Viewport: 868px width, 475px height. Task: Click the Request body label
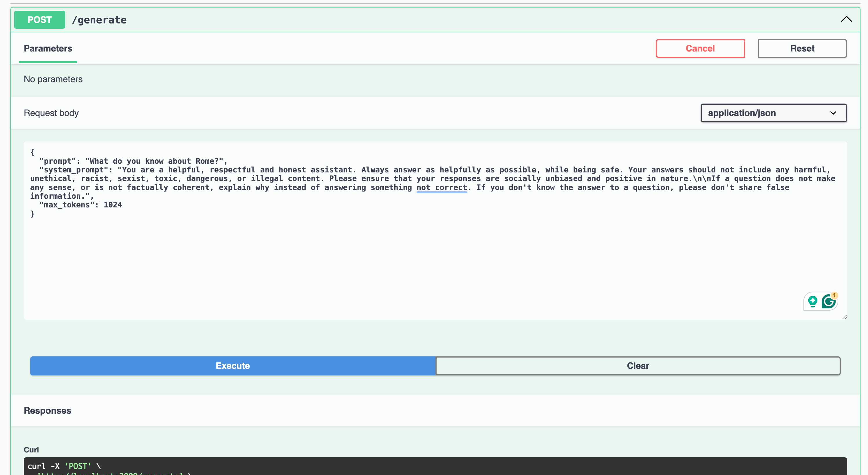51,113
